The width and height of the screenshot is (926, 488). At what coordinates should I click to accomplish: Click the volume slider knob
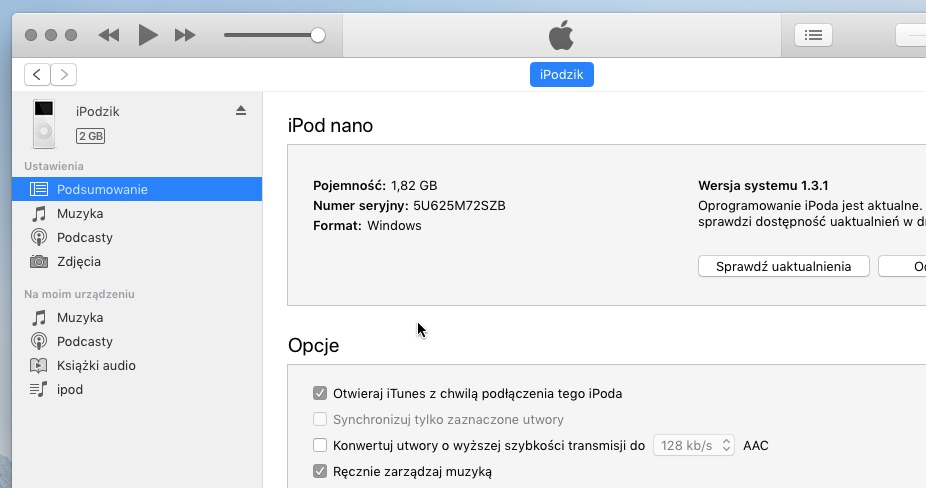(x=318, y=35)
